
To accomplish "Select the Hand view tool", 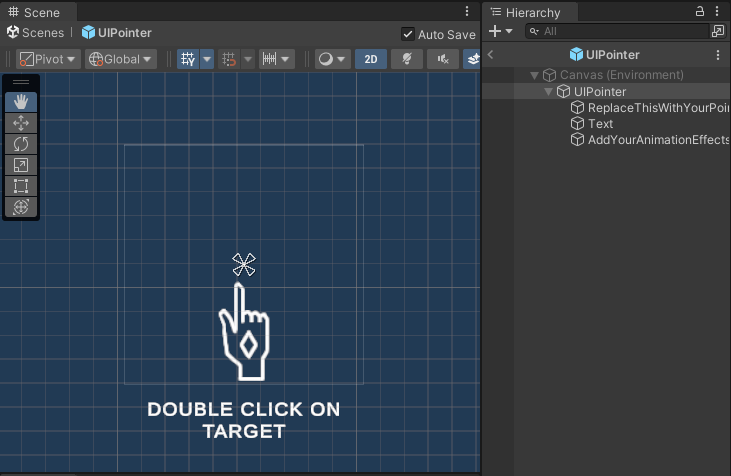I will tap(21, 102).
